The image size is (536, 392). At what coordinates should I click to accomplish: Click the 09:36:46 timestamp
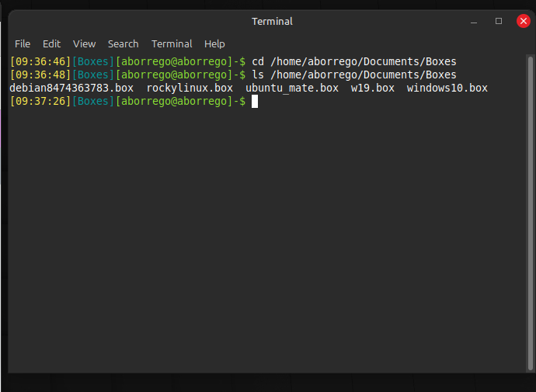point(40,61)
